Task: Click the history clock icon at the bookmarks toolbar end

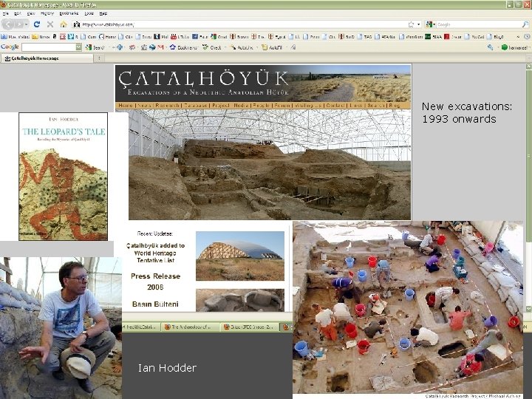Action: pyautogui.click(x=527, y=36)
